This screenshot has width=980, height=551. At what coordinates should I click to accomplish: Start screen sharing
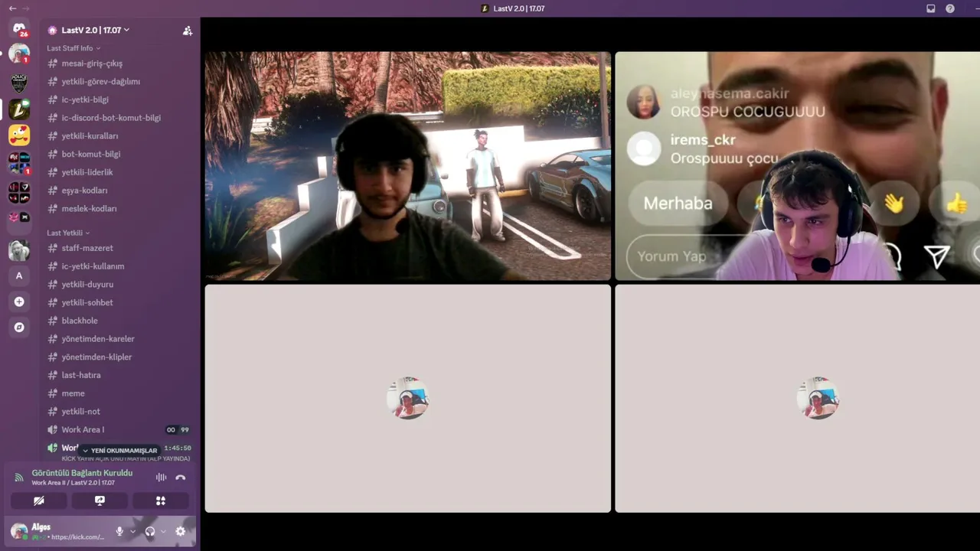pos(100,500)
